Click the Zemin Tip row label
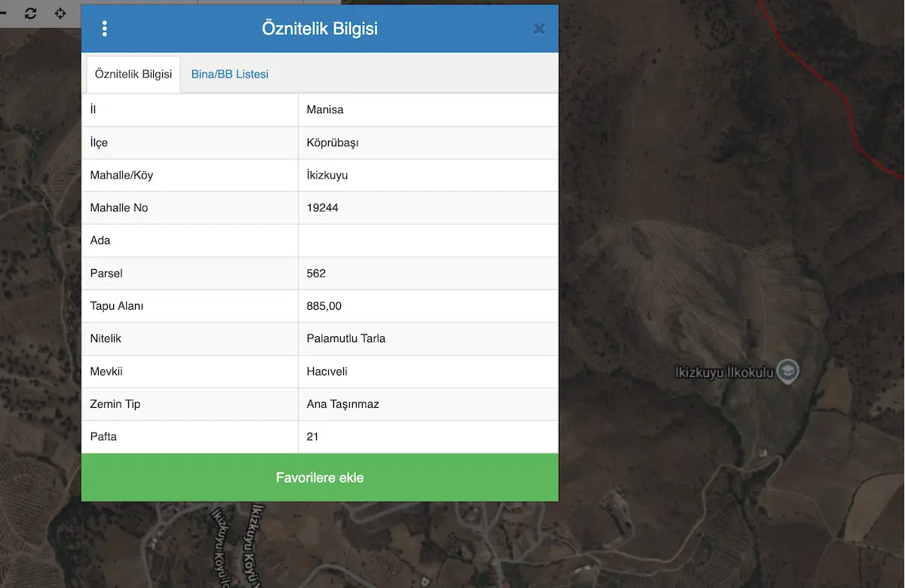The width and height of the screenshot is (905, 588). pyautogui.click(x=115, y=404)
